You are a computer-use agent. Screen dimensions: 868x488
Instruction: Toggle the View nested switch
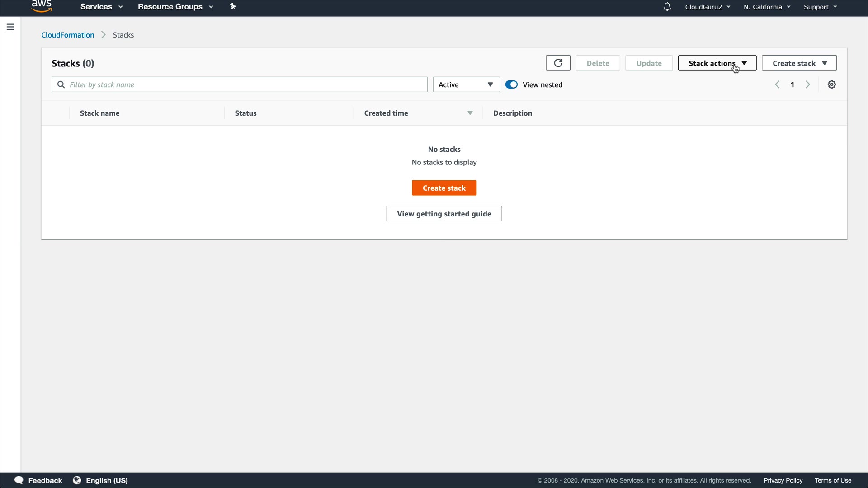click(x=511, y=84)
